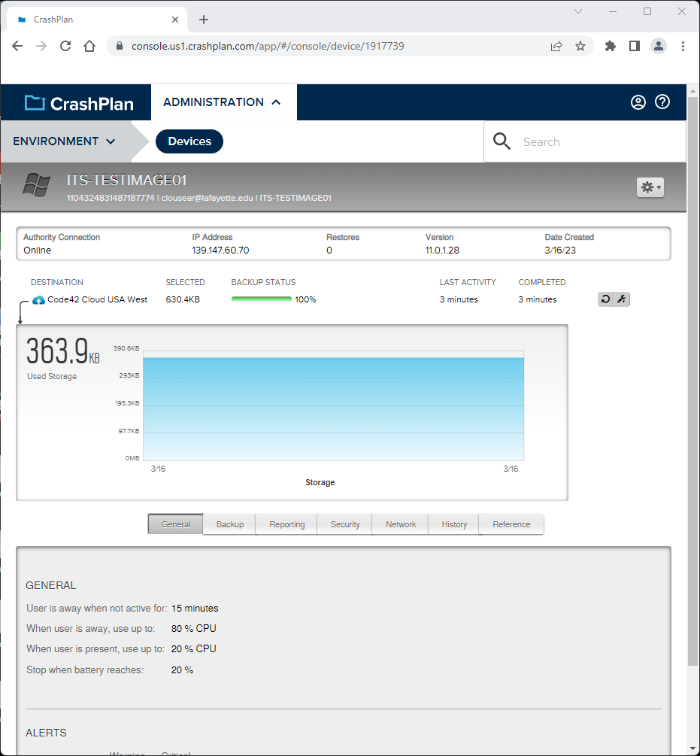Viewport: 700px width, 756px height.
Task: Click the ALERTS section heading
Action: pyautogui.click(x=47, y=733)
